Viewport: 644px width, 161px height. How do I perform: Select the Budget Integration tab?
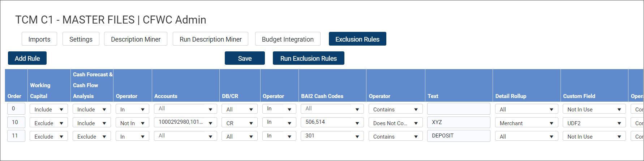click(x=288, y=39)
